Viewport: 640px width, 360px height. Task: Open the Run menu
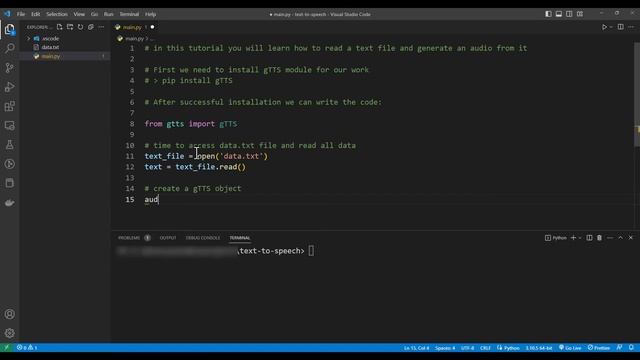click(109, 14)
